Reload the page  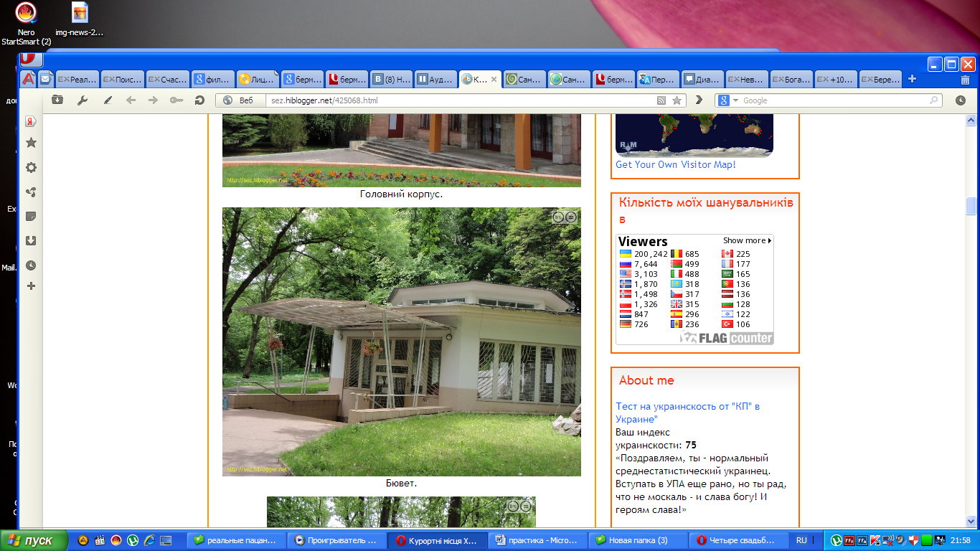(x=199, y=100)
